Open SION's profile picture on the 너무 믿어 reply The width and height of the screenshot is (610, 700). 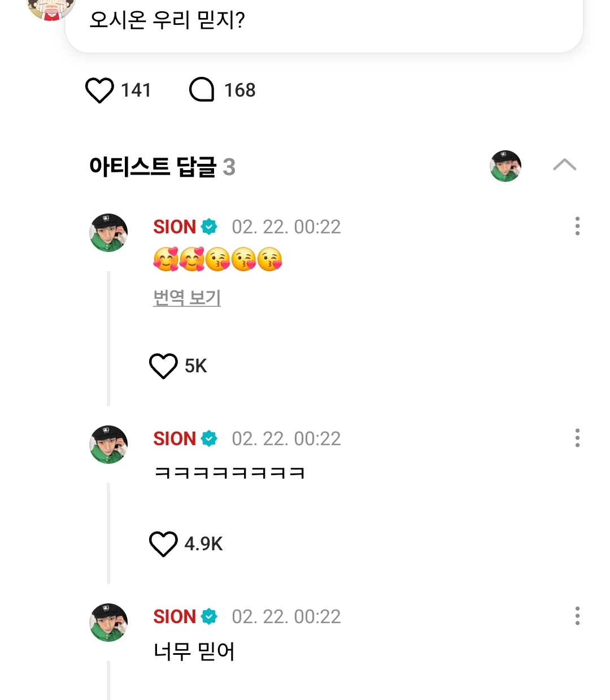[108, 623]
